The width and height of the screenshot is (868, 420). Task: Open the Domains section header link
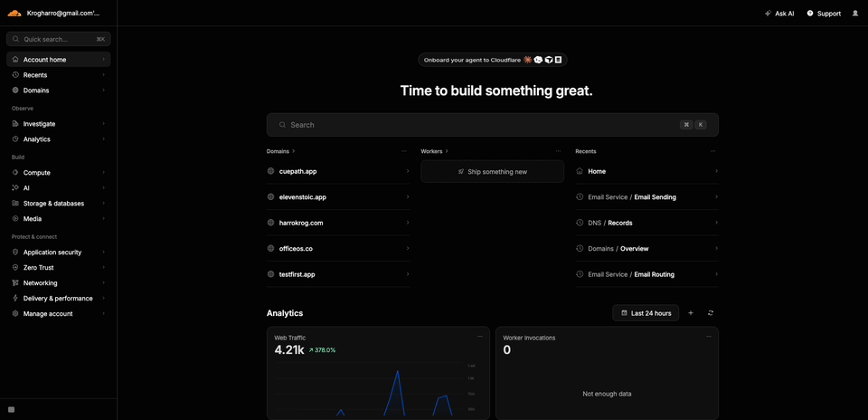click(x=280, y=151)
